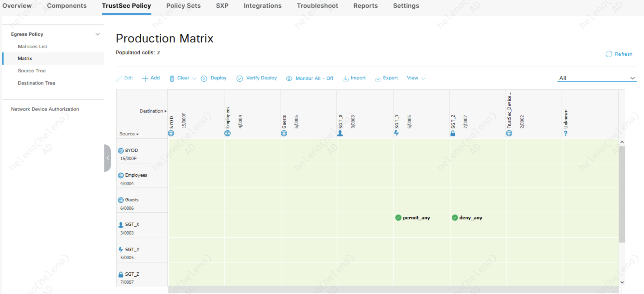The width and height of the screenshot is (644, 294).
Task: Switch to the Policy Sets tab
Action: pyautogui.click(x=183, y=6)
